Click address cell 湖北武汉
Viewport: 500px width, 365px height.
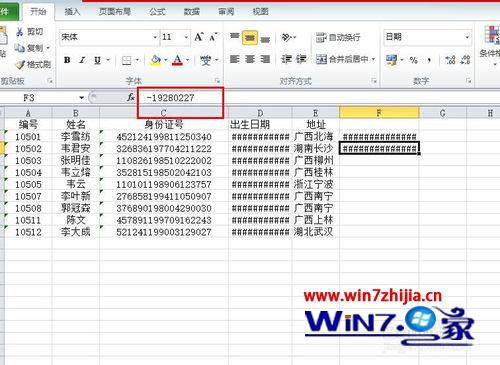tap(313, 232)
